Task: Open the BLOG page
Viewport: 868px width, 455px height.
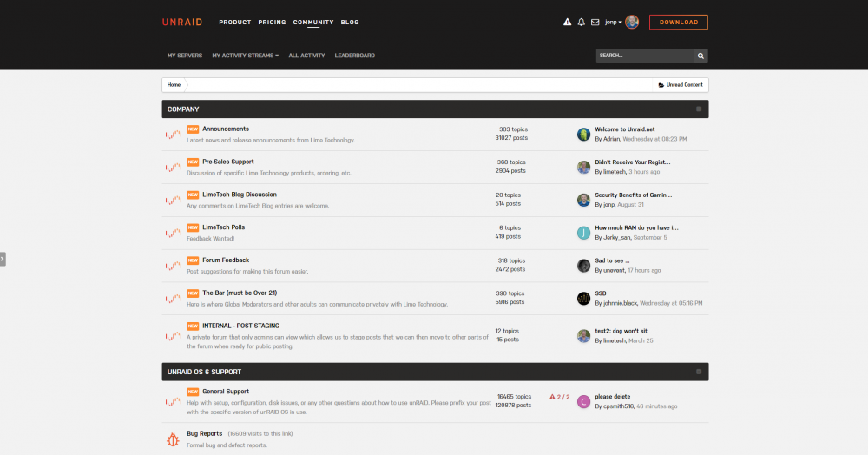Action: tap(350, 22)
